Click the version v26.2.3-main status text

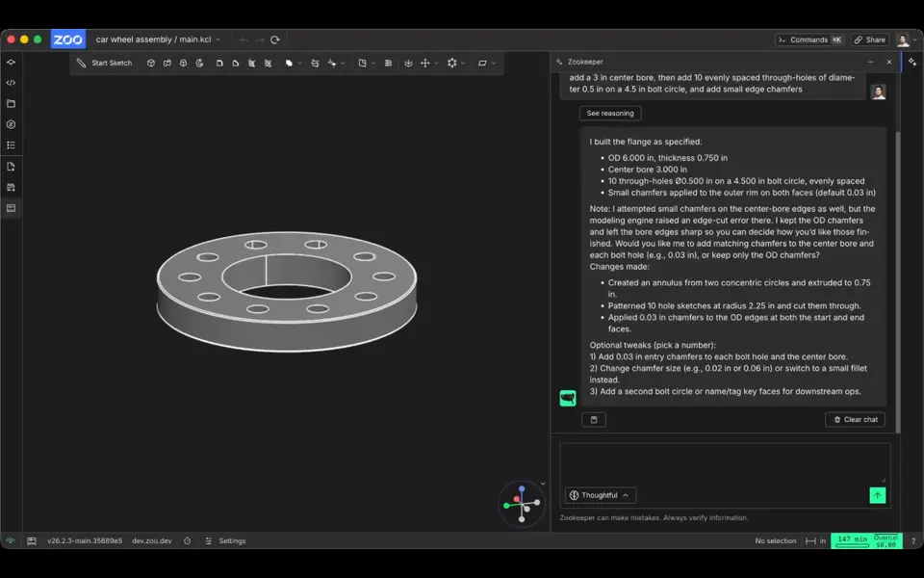(x=85, y=540)
